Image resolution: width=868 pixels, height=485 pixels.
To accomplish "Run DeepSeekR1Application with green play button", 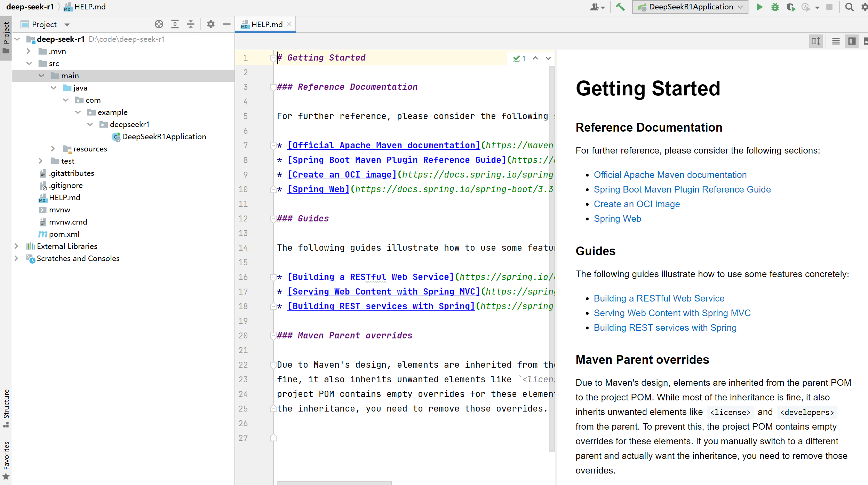I will [760, 7].
